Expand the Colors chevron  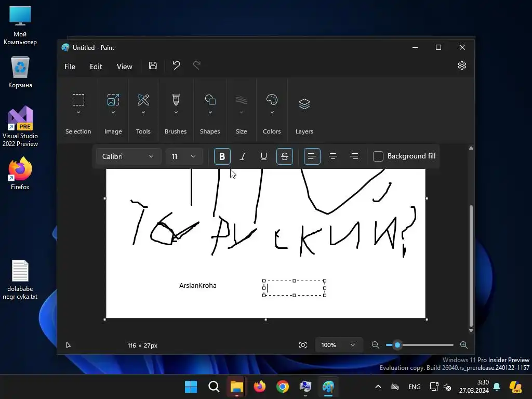(x=272, y=112)
